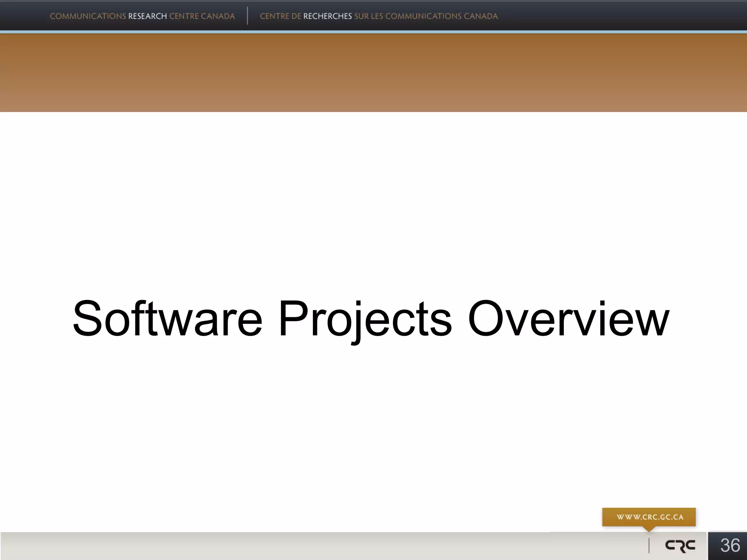Image resolution: width=747 pixels, height=560 pixels.
Task: Click "Centre de recherches sur les communications Canada" text
Action: click(x=379, y=16)
